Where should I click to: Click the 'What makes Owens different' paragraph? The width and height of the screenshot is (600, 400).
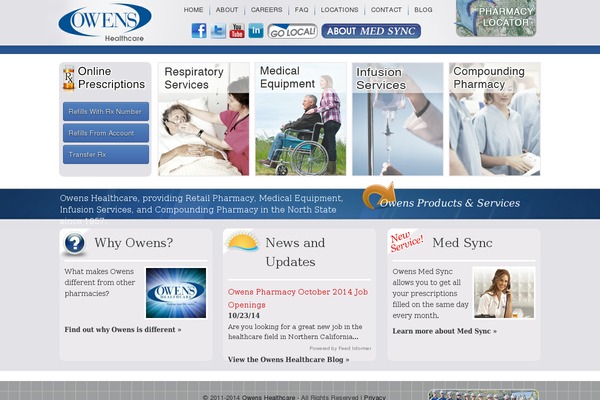point(99,282)
